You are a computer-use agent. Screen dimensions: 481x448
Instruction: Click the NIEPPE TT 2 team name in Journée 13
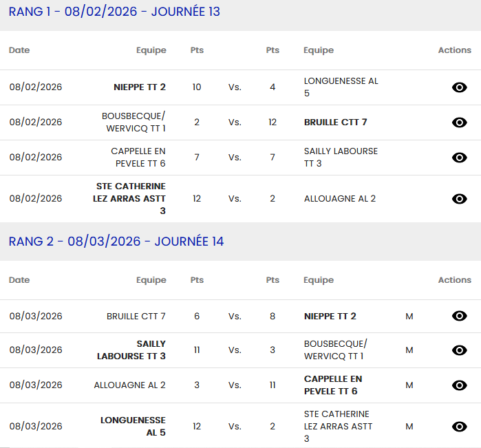point(140,87)
